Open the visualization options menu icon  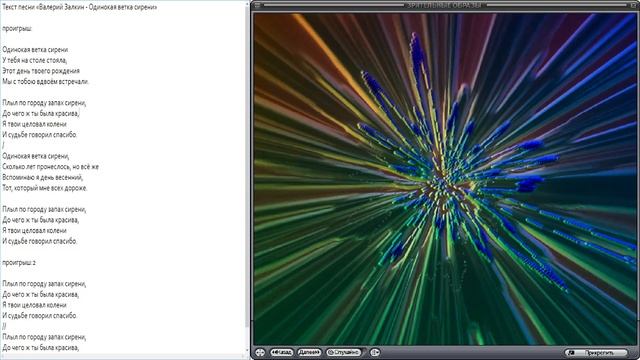tap(375, 352)
